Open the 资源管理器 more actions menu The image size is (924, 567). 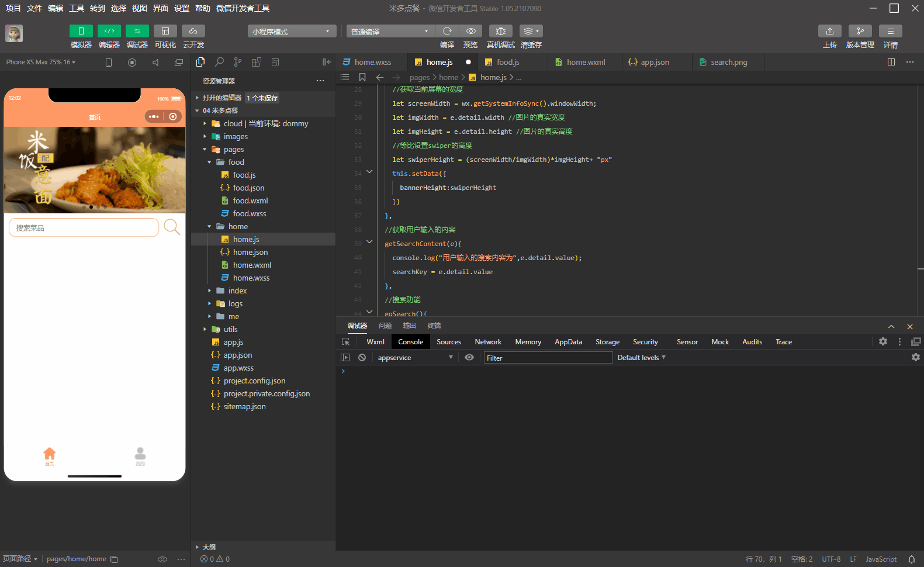click(x=320, y=81)
